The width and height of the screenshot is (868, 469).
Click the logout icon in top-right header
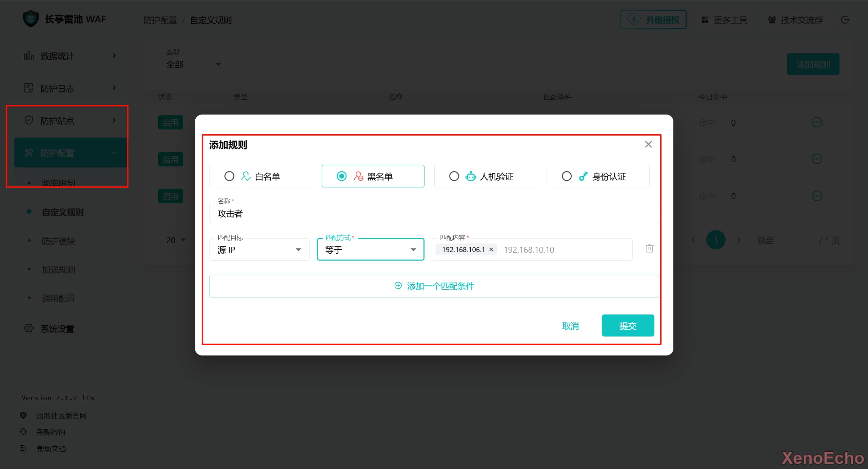point(845,20)
